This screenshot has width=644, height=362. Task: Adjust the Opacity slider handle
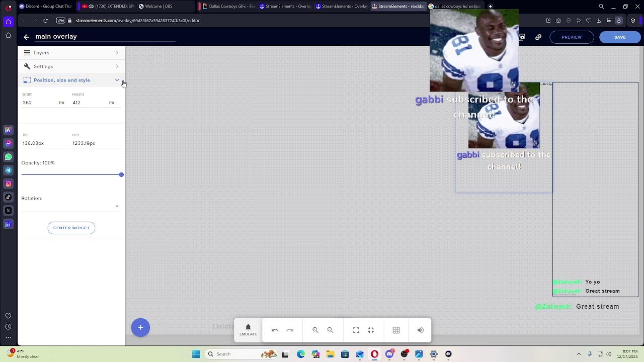pyautogui.click(x=121, y=174)
